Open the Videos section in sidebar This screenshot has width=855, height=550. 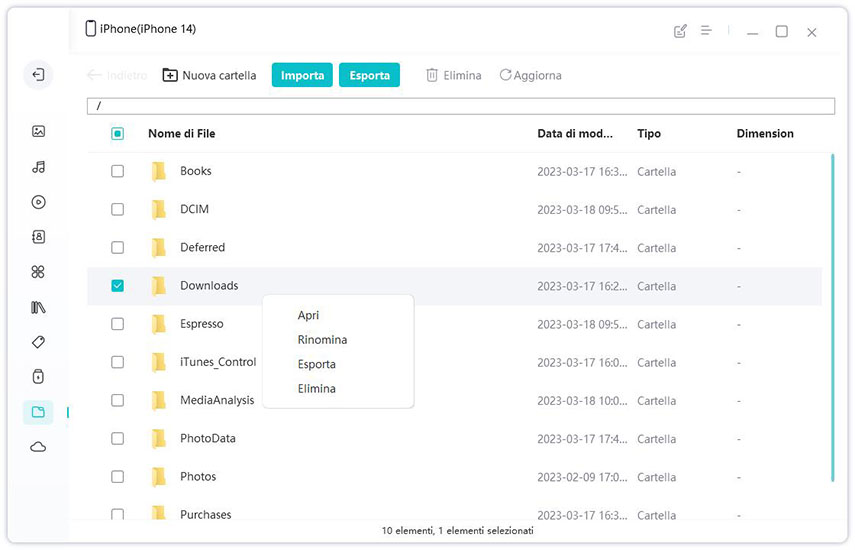(x=38, y=202)
